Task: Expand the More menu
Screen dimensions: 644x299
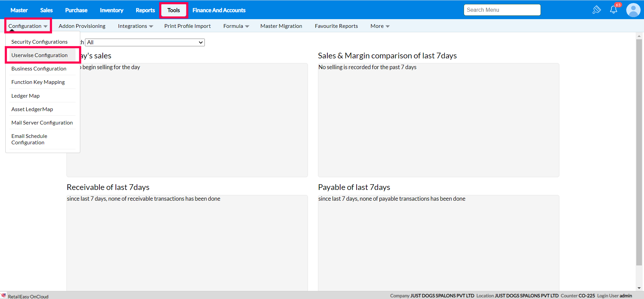Action: 380,26
